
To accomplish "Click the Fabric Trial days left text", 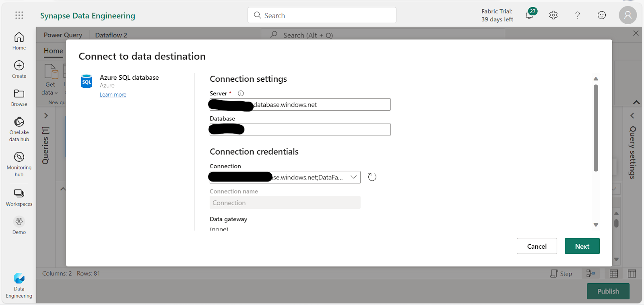I will click(x=497, y=15).
